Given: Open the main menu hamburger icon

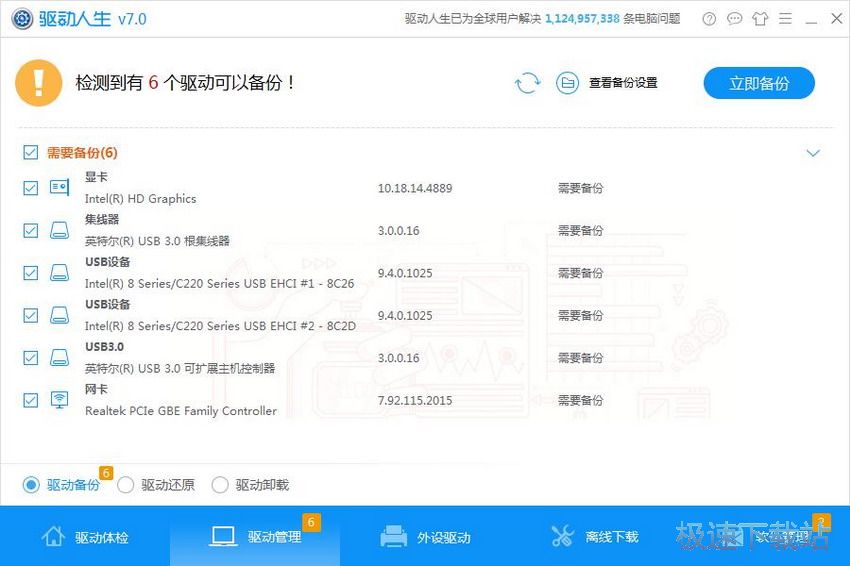Looking at the screenshot, I should pos(785,19).
